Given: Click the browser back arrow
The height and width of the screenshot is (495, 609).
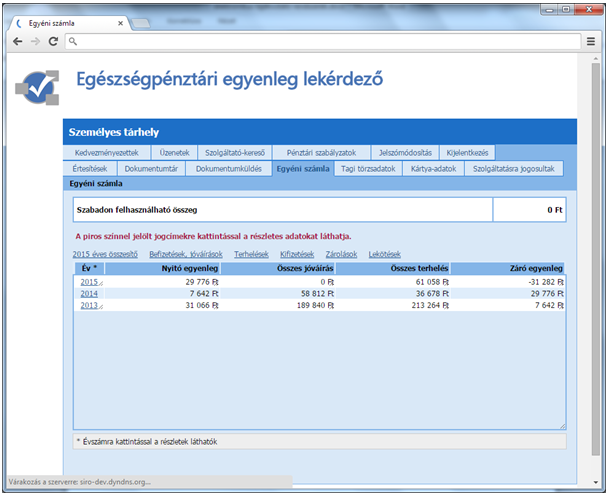Looking at the screenshot, I should (x=17, y=41).
